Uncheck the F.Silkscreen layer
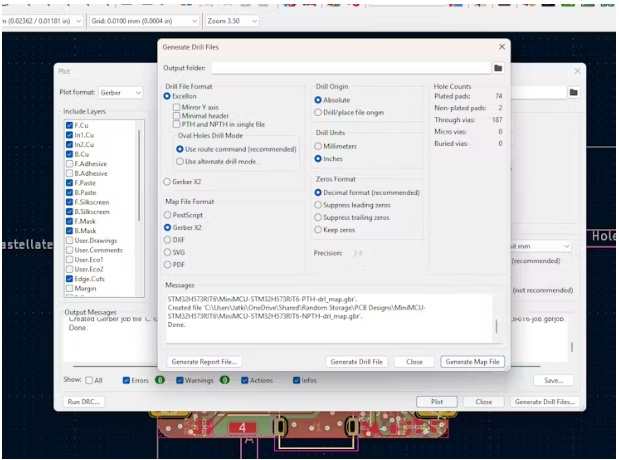619x460 pixels. [69, 201]
